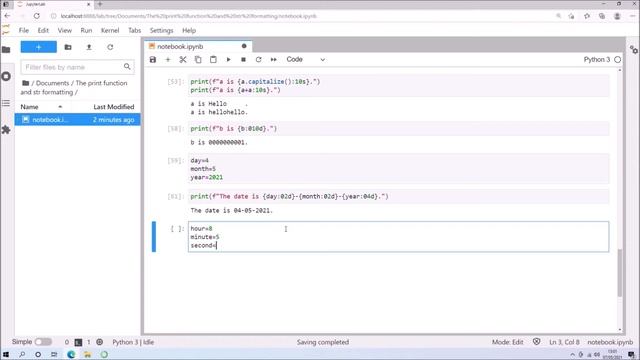Restart kernel and run all cells

click(273, 60)
